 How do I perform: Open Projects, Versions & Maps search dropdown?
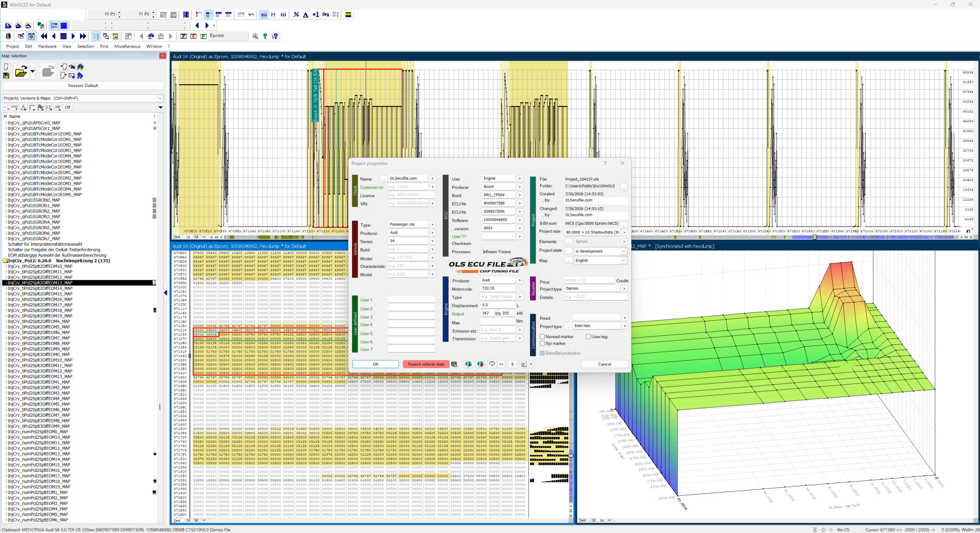click(x=160, y=98)
